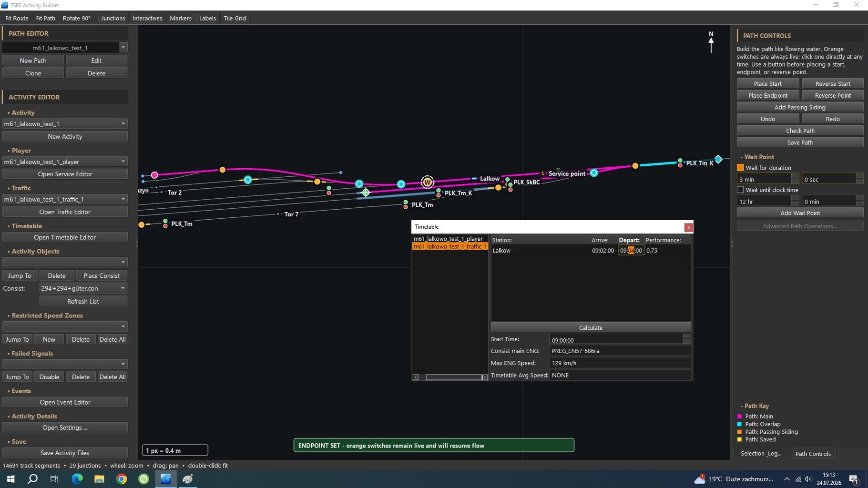Click the Calculate button in Timetable
868x488 pixels.
pos(591,328)
